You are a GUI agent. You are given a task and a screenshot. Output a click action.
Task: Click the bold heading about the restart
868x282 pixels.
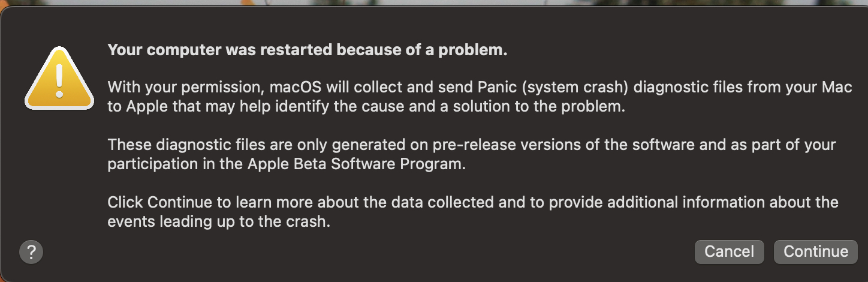308,50
